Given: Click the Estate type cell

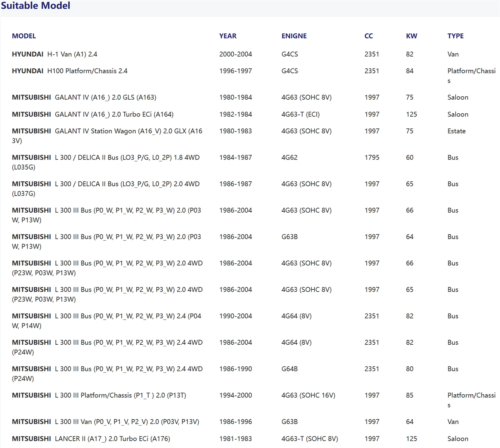Looking at the screenshot, I should pyautogui.click(x=457, y=131).
